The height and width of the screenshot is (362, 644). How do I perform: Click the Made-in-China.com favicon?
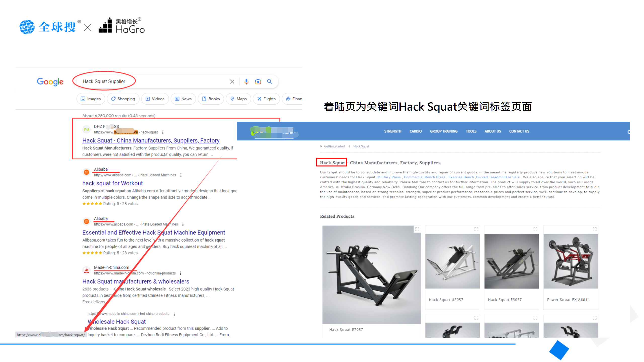click(x=86, y=270)
